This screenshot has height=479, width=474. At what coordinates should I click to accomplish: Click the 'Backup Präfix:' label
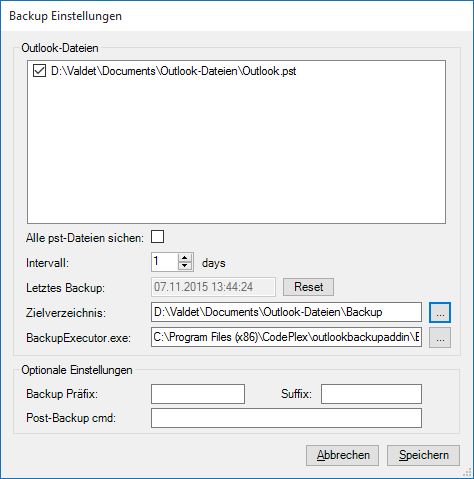(62, 394)
